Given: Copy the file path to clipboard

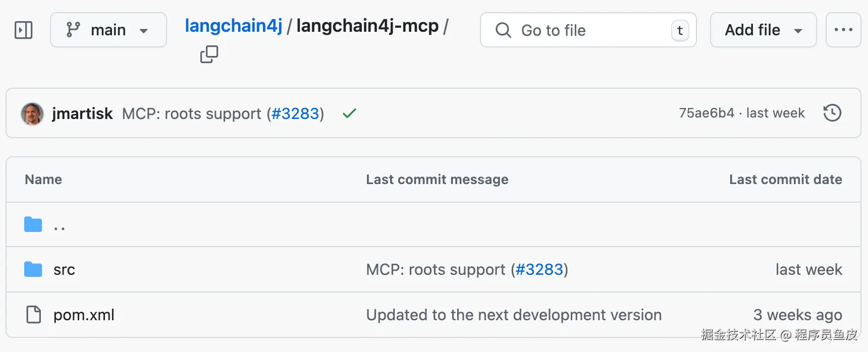Looking at the screenshot, I should (209, 54).
